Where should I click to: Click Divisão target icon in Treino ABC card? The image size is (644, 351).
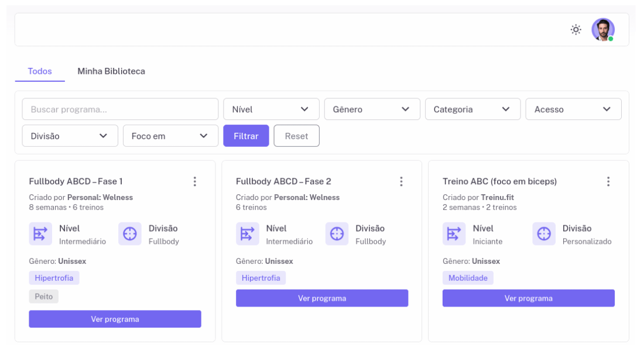[x=544, y=234]
